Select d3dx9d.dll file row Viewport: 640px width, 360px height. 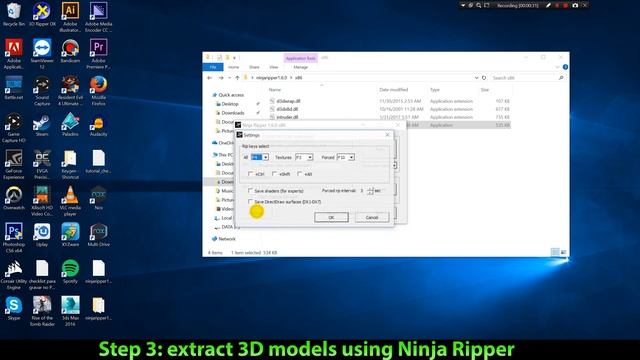click(x=390, y=109)
